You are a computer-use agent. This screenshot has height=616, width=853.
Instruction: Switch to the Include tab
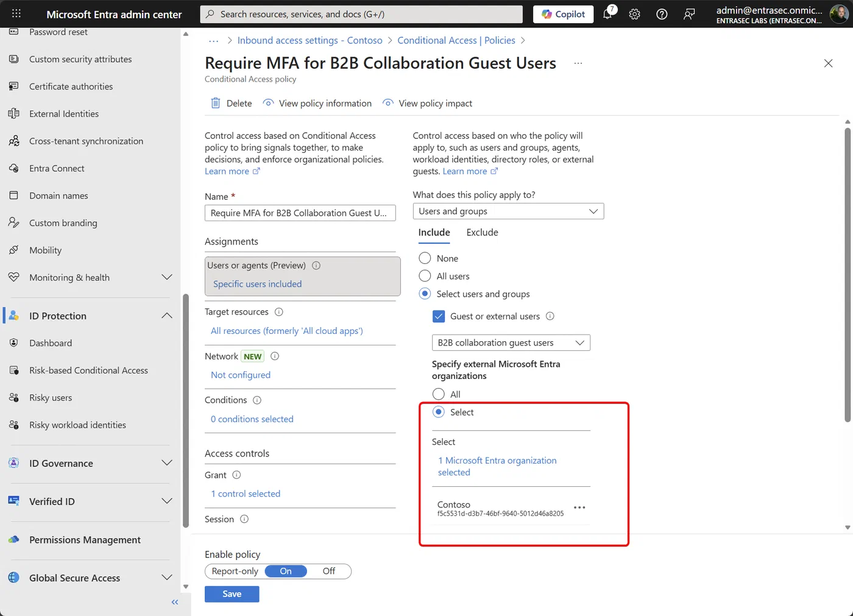pyautogui.click(x=434, y=232)
